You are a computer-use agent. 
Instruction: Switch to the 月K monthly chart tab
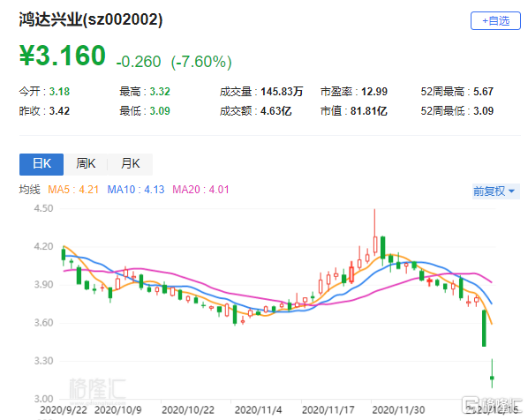coord(131,164)
